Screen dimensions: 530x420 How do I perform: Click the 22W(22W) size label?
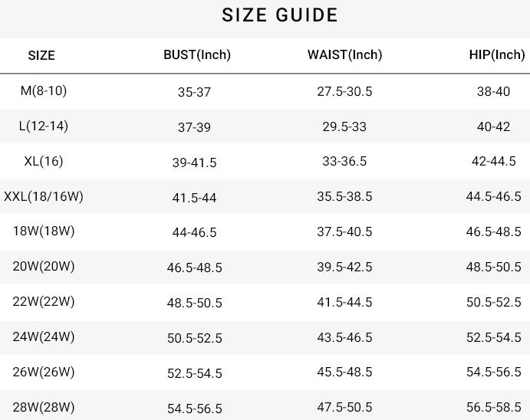point(44,301)
